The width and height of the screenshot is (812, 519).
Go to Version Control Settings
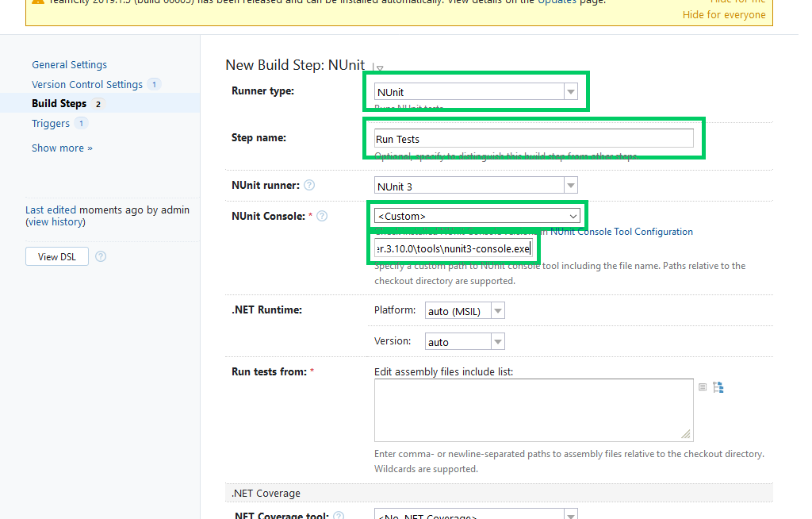point(87,84)
